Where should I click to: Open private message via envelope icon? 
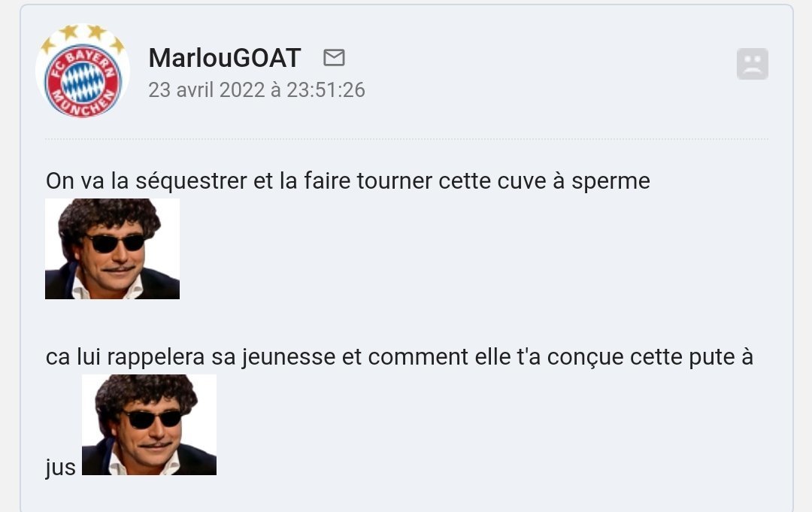tap(334, 57)
